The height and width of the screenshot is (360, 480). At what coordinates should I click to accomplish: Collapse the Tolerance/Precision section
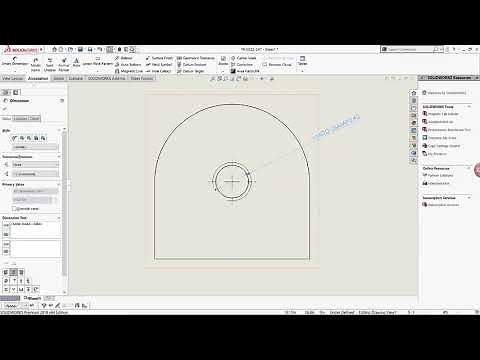59,156
